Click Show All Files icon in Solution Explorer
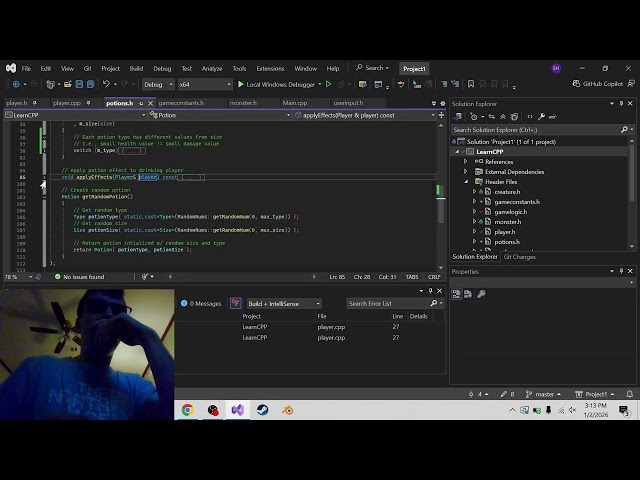Image resolution: width=640 pixels, height=480 pixels. click(x=514, y=117)
